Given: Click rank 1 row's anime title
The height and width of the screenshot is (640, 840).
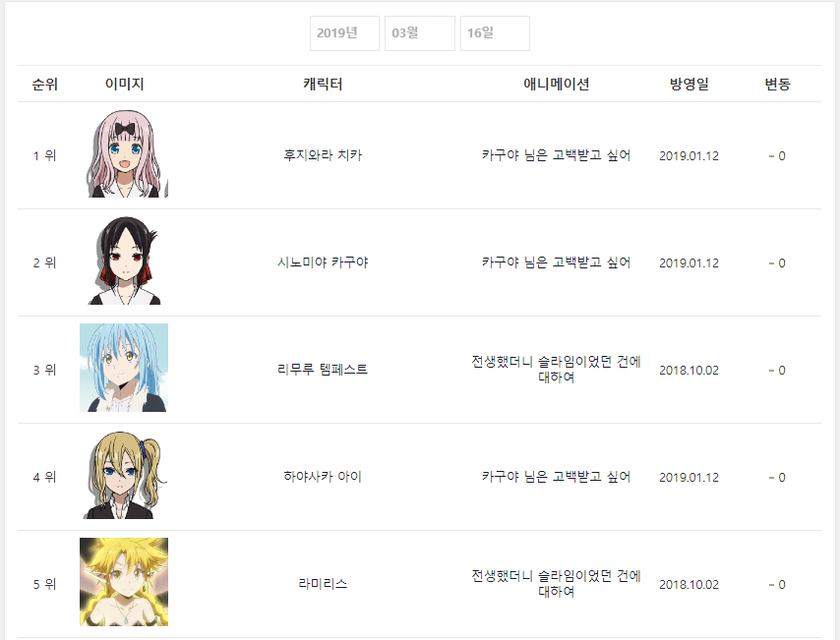Looking at the screenshot, I should (x=556, y=155).
